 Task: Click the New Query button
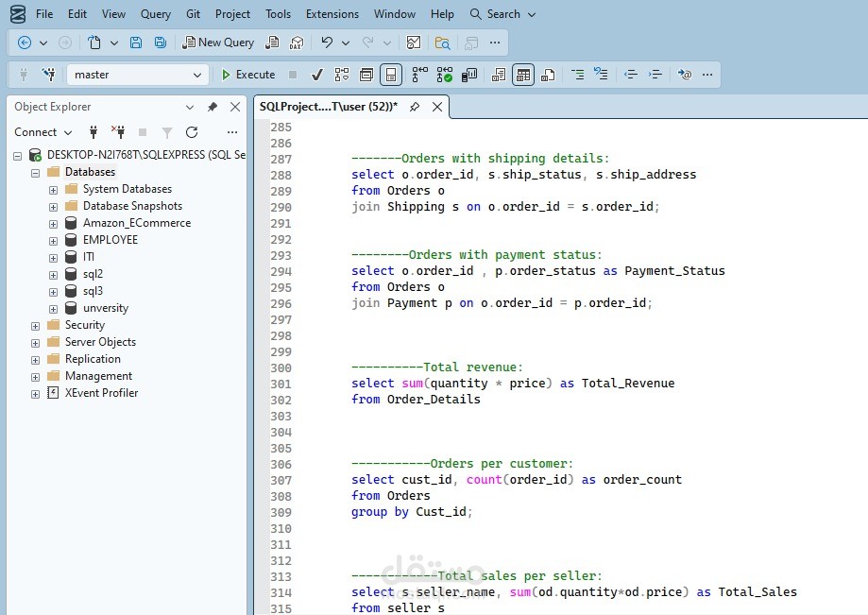218,43
